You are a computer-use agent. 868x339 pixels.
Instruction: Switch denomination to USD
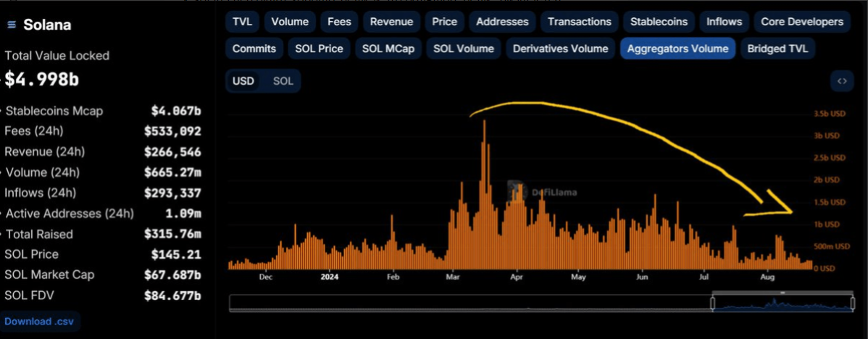click(x=243, y=81)
